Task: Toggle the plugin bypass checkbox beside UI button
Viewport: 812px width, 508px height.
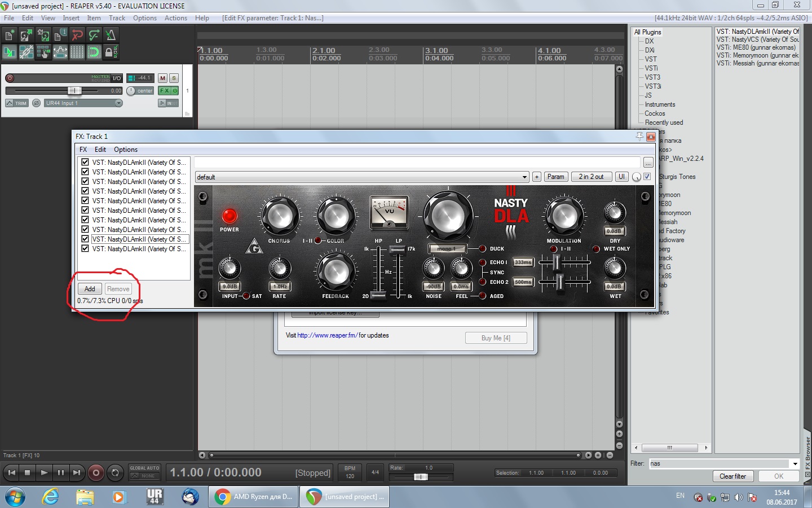Action: click(647, 177)
